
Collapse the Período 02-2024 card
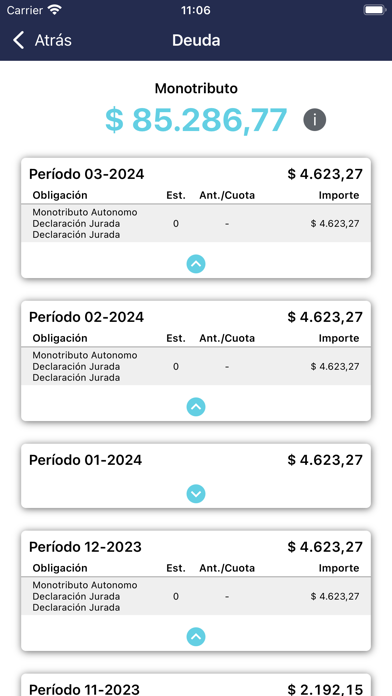coord(196,407)
